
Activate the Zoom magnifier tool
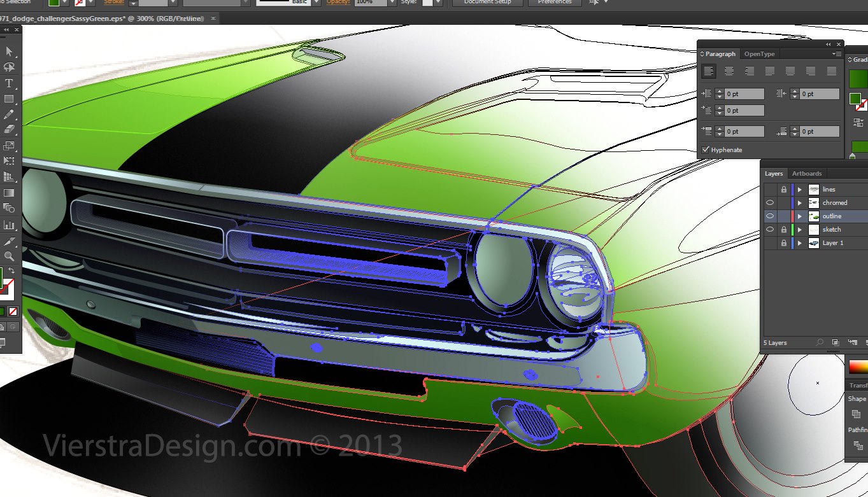pyautogui.click(x=9, y=256)
